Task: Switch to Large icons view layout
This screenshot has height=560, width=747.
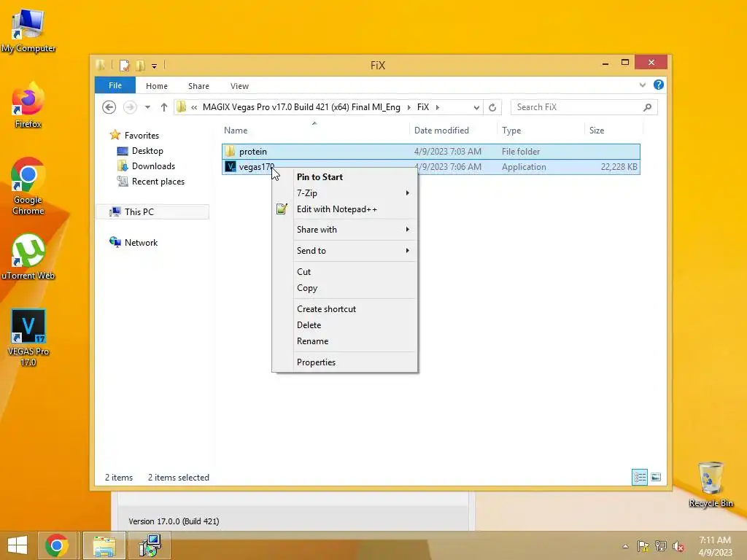Action: click(656, 477)
